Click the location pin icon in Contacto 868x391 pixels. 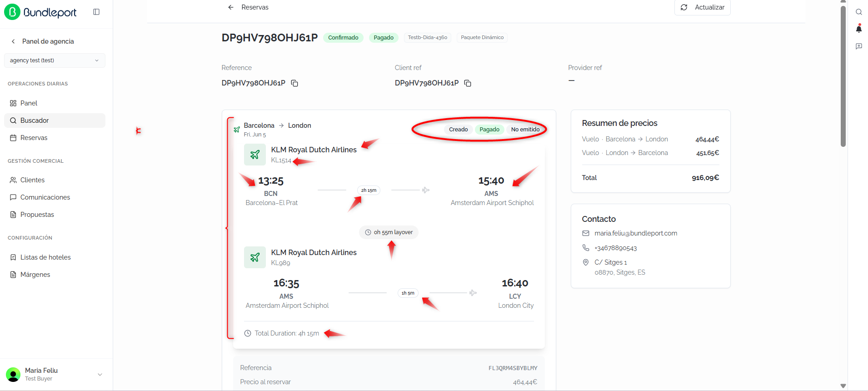coord(586,262)
